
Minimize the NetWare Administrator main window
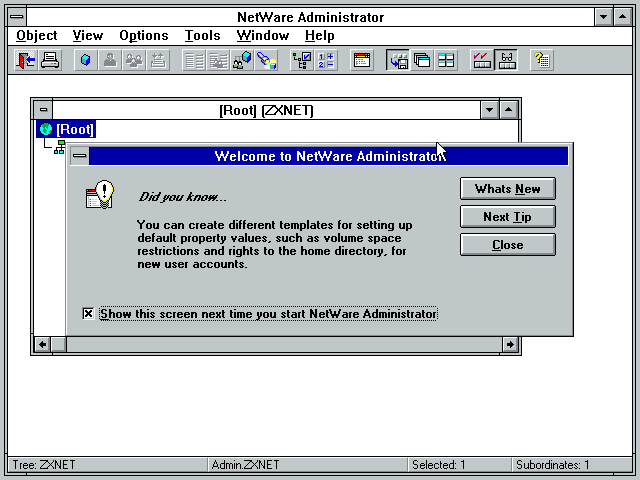(x=603, y=17)
